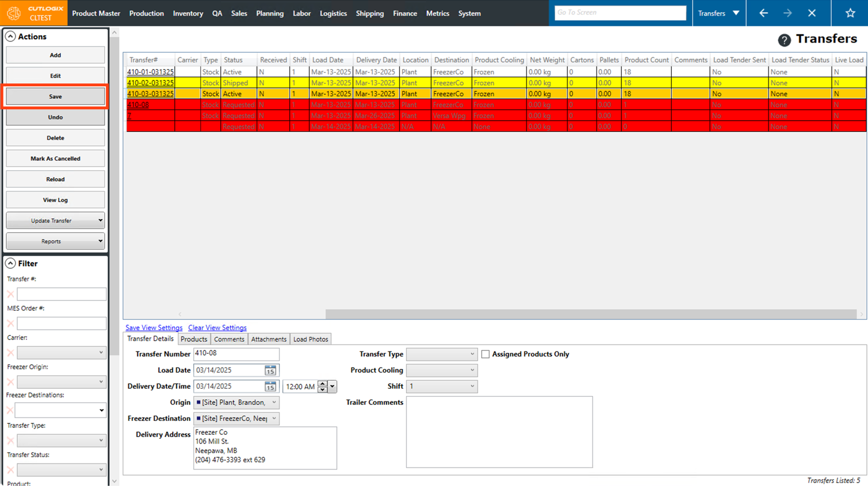Click the forward arrow navigation icon
Screen dimensions: 868x486
point(787,13)
